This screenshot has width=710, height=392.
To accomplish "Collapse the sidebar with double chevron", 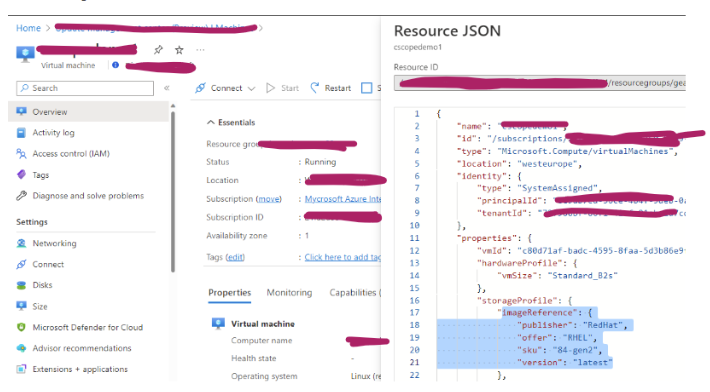I will tap(167, 88).
